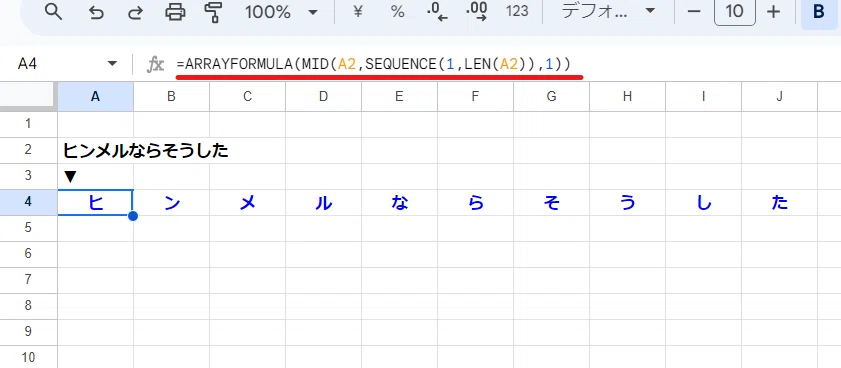The image size is (841, 368).
Task: Activate the paint format tool
Action: [x=214, y=11]
